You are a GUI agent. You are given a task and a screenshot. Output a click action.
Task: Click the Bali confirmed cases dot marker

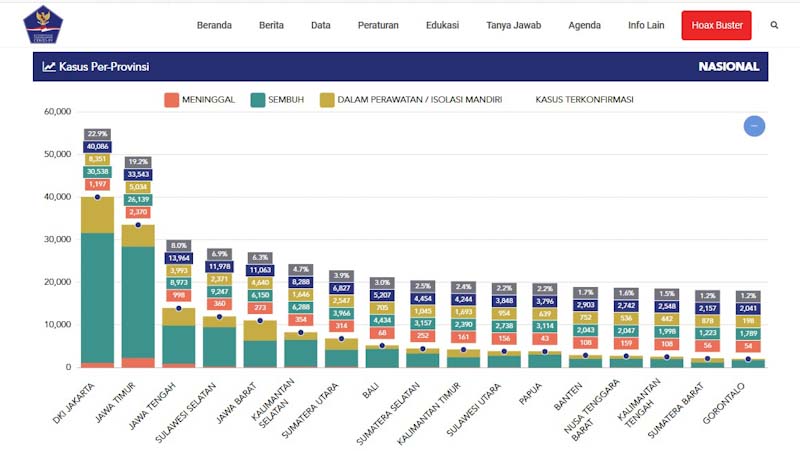coord(382,346)
